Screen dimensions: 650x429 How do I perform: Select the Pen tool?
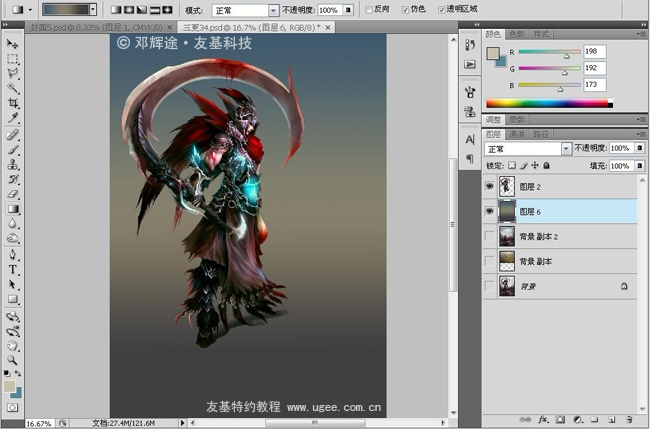click(12, 254)
